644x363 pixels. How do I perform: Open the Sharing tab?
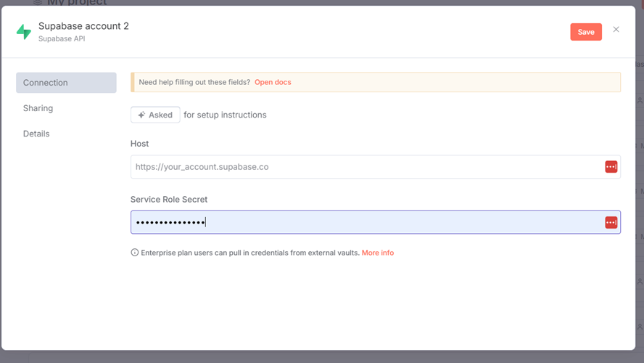click(38, 108)
